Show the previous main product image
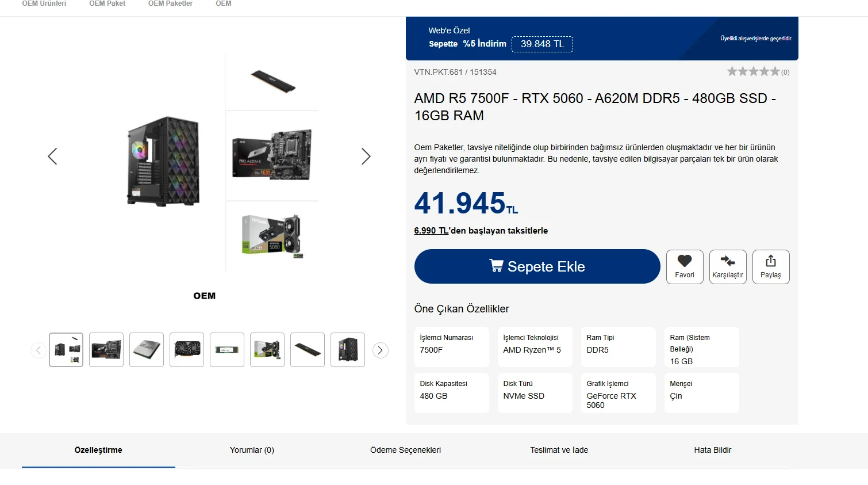The image size is (868, 485). (x=52, y=156)
